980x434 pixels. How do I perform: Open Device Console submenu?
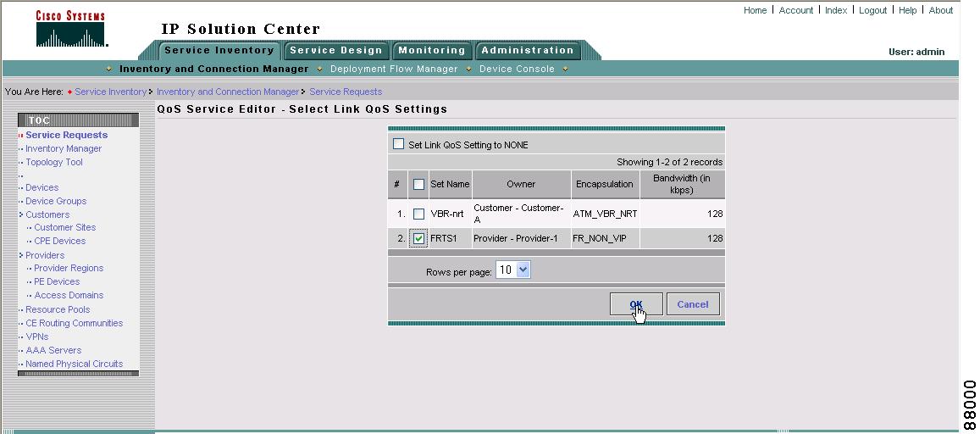[517, 69]
